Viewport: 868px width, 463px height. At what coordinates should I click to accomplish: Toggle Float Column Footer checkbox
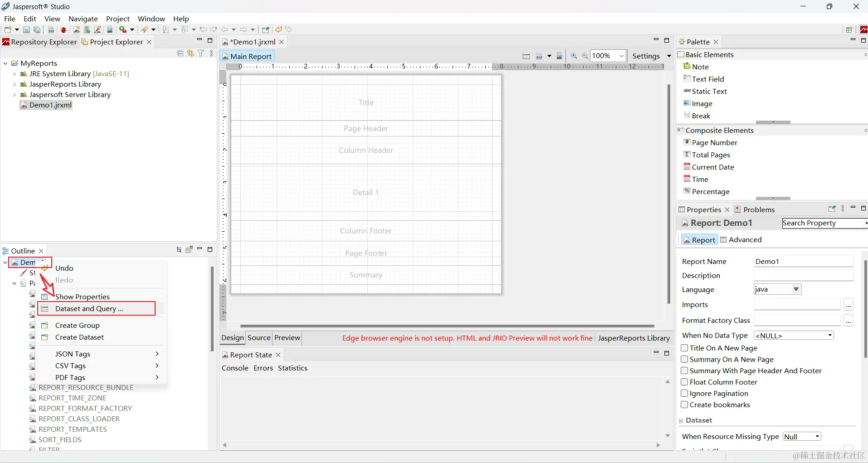tap(685, 382)
